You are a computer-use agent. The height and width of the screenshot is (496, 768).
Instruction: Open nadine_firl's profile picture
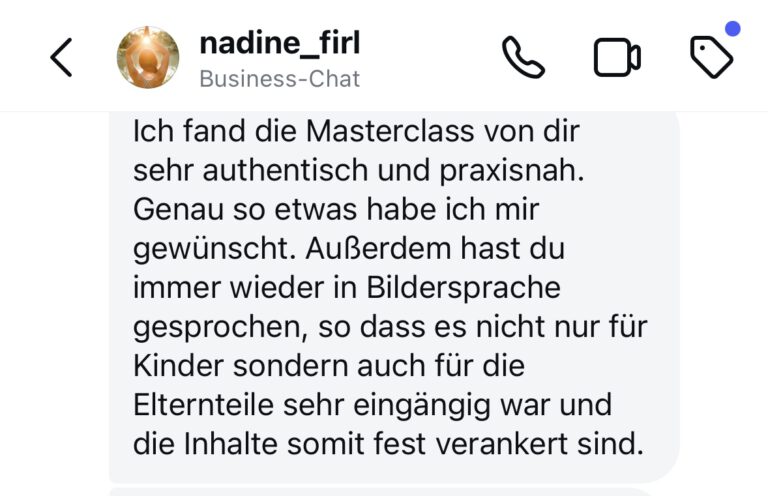(148, 57)
